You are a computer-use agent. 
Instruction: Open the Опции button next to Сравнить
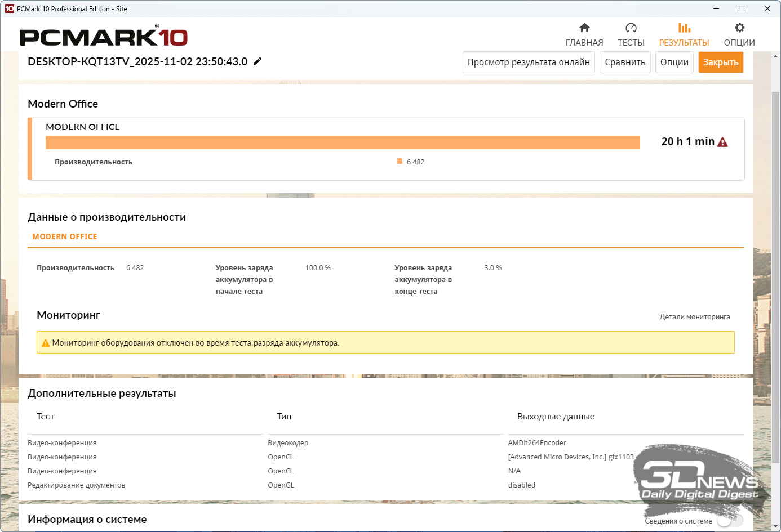tap(674, 62)
